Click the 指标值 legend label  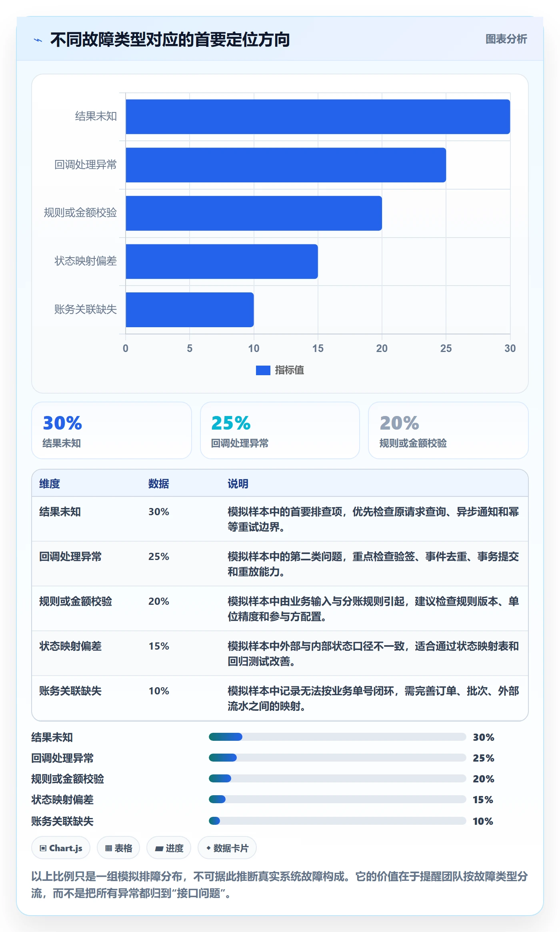[289, 370]
